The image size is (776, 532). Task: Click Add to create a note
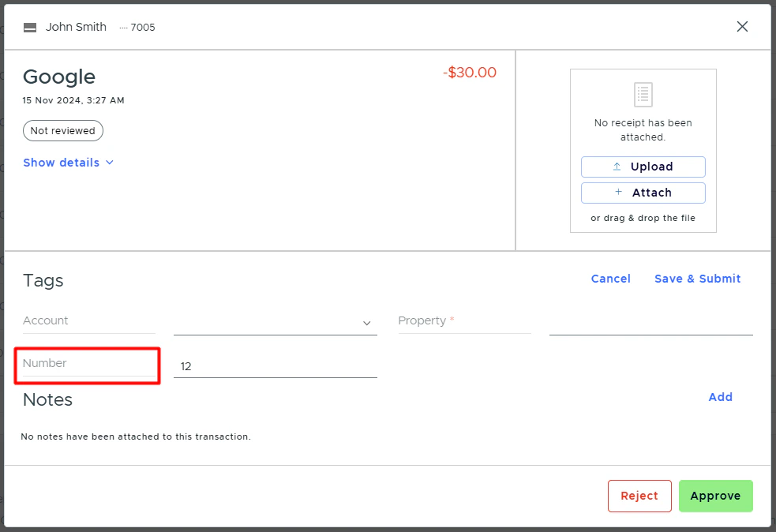coord(720,397)
